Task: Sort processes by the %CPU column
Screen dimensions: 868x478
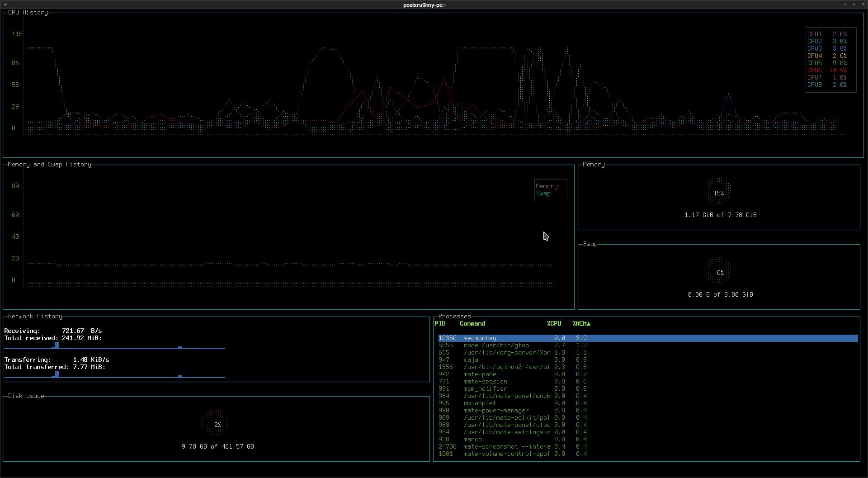Action: (x=554, y=324)
